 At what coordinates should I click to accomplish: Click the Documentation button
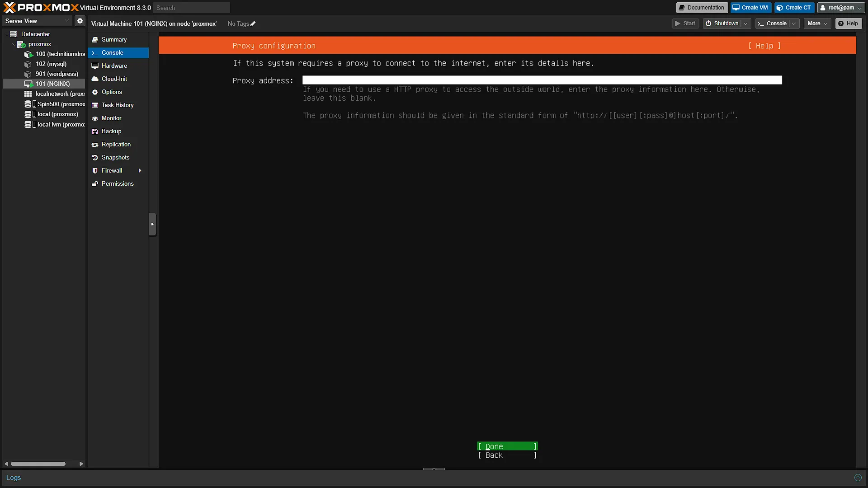pos(702,8)
